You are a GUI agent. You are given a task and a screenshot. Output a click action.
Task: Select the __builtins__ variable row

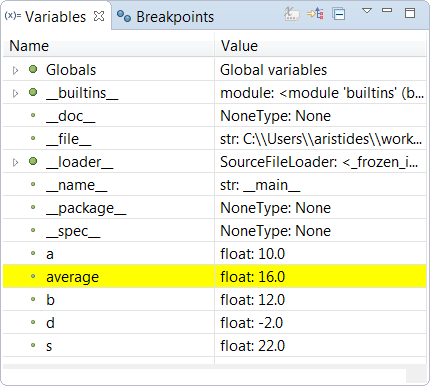pyautogui.click(x=215, y=93)
